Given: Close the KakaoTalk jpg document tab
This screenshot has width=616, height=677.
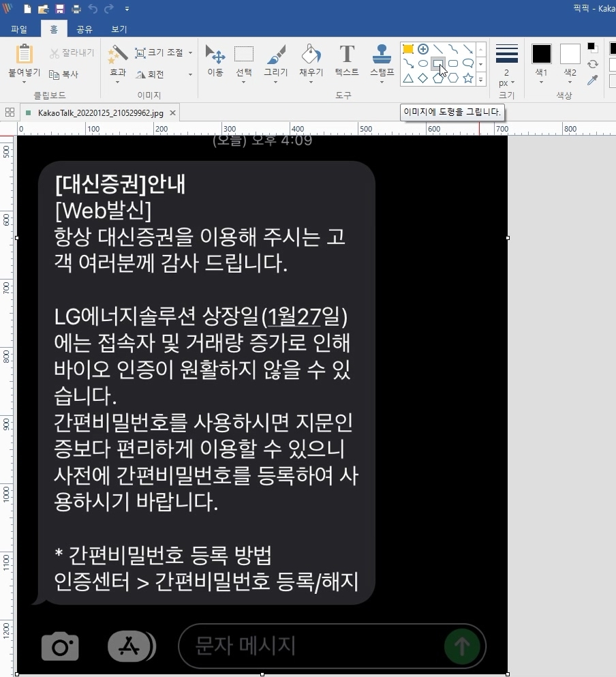Looking at the screenshot, I should [172, 112].
